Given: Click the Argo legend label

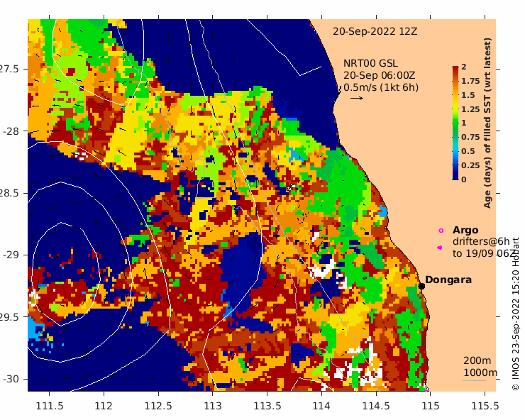Looking at the screenshot, I should pos(465,231).
